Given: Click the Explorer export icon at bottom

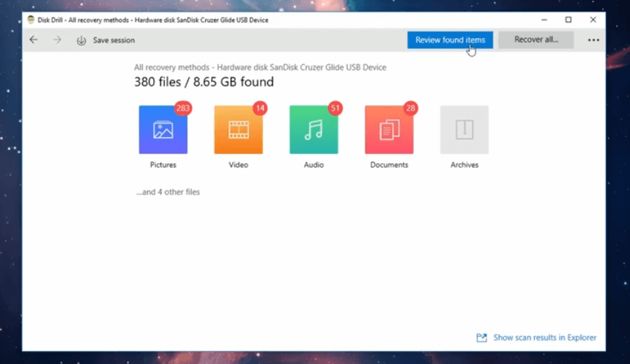Looking at the screenshot, I should 481,338.
